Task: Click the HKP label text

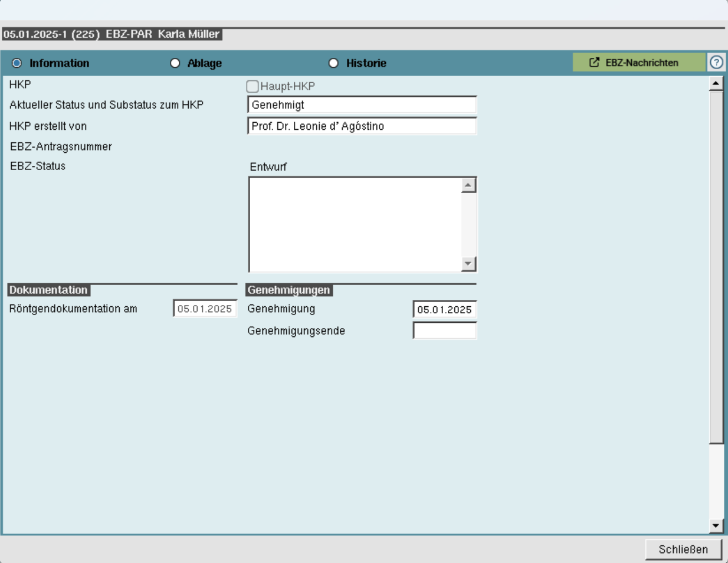Action: [20, 84]
